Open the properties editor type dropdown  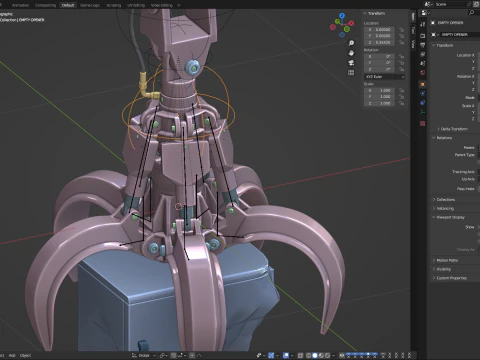point(425,13)
